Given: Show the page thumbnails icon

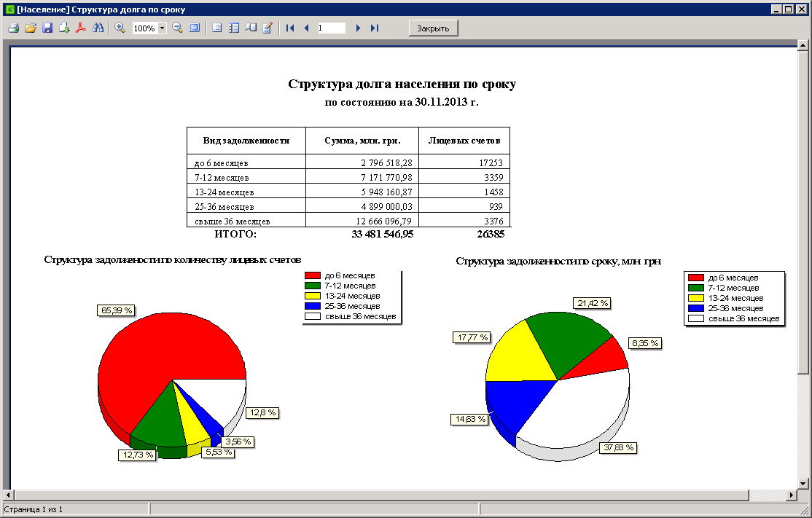Looking at the screenshot, I should point(251,28).
